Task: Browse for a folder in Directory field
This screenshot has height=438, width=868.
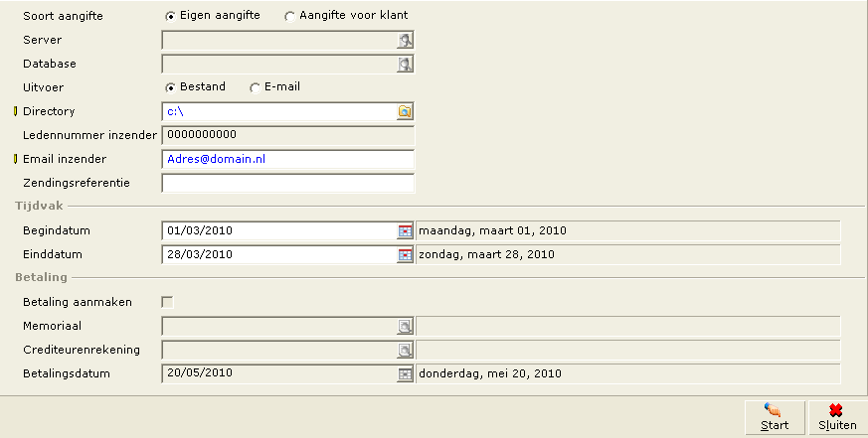Action: point(406,111)
